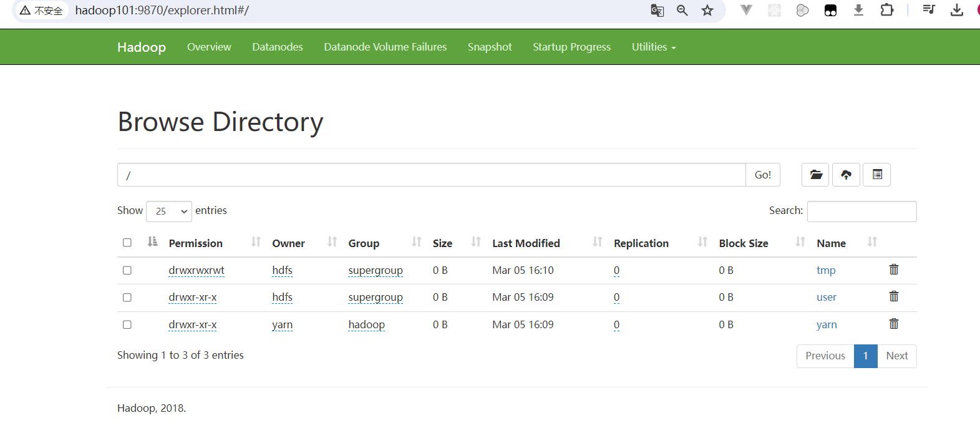This screenshot has height=428, width=980.
Task: Toggle the select-all checkbox in the table header
Action: (x=127, y=243)
